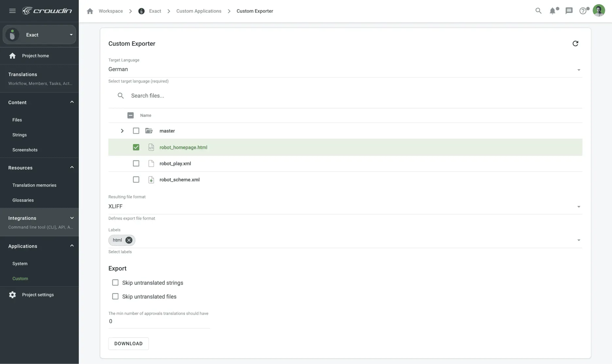Expand the master folder
This screenshot has width=612, height=364.
[122, 131]
